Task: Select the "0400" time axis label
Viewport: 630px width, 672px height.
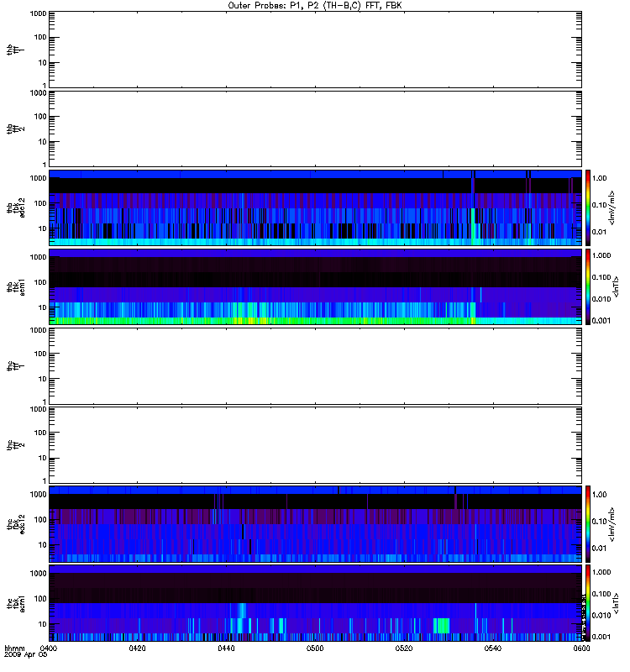Action: (49, 648)
